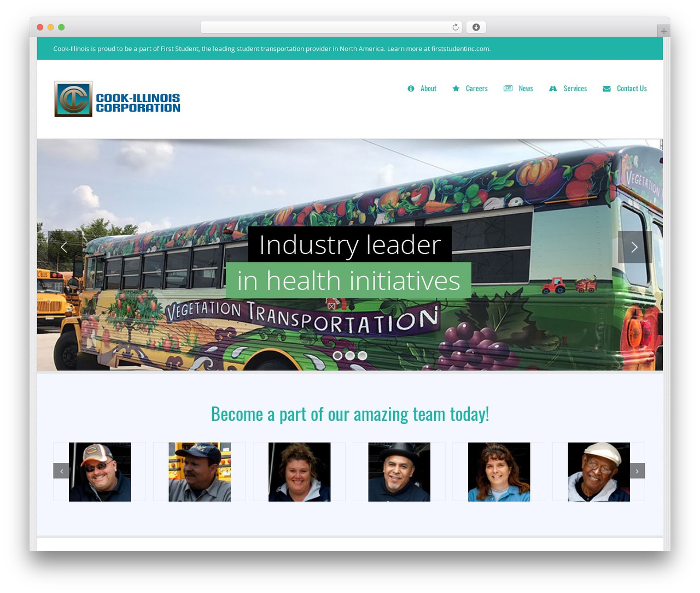Go to previous hero slide arrow

pos(64,247)
